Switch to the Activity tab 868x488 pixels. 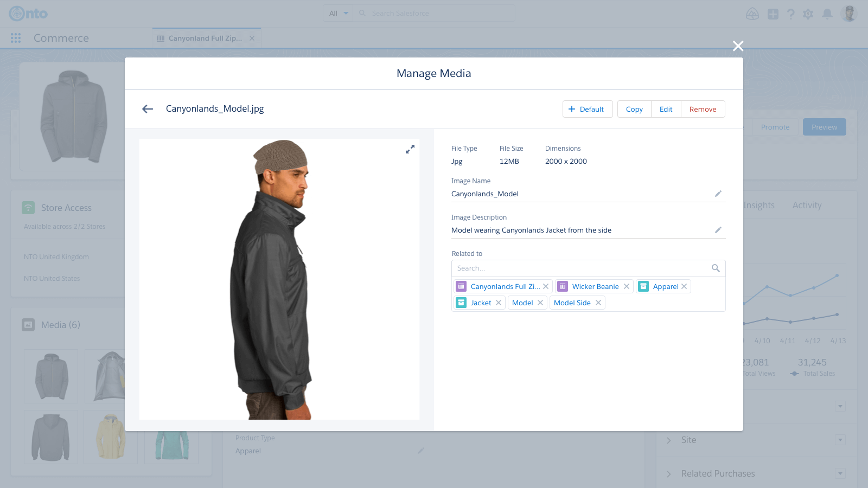tap(807, 205)
